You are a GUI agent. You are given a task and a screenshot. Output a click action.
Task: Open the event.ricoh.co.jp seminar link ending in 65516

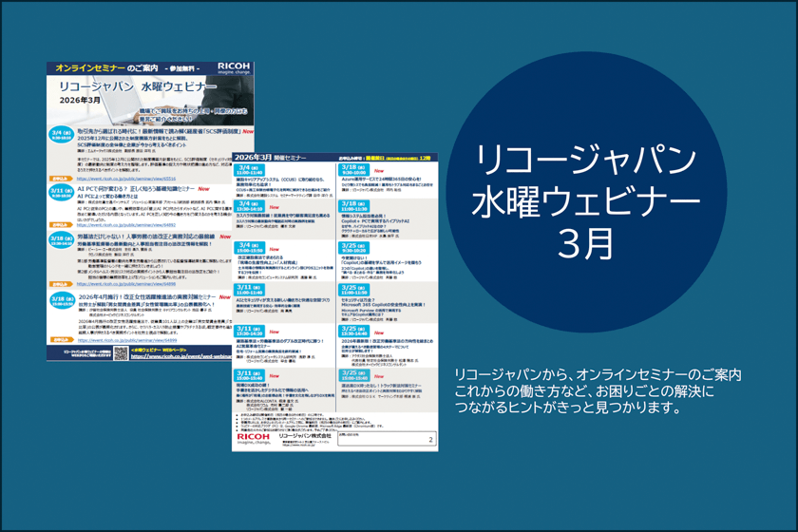click(x=126, y=179)
